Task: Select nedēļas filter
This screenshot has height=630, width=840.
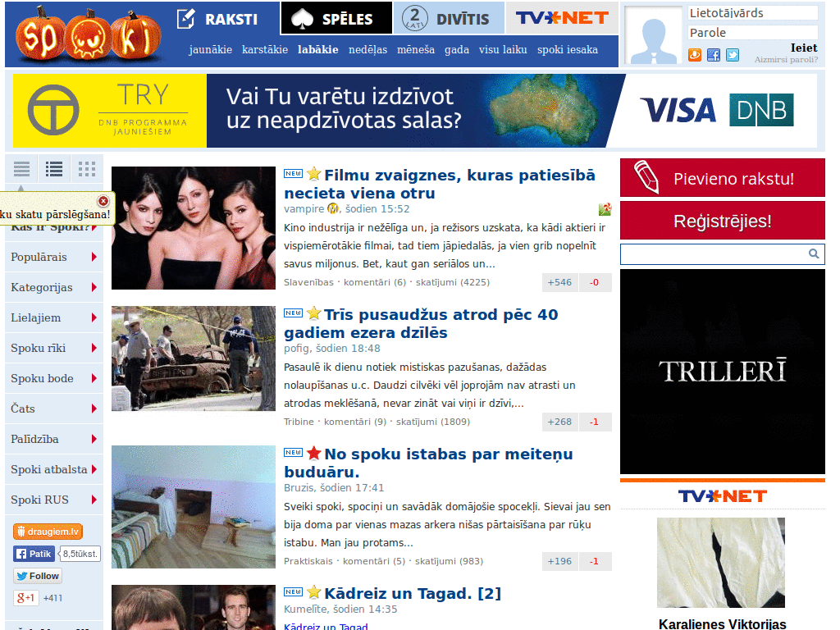Action: 367,50
